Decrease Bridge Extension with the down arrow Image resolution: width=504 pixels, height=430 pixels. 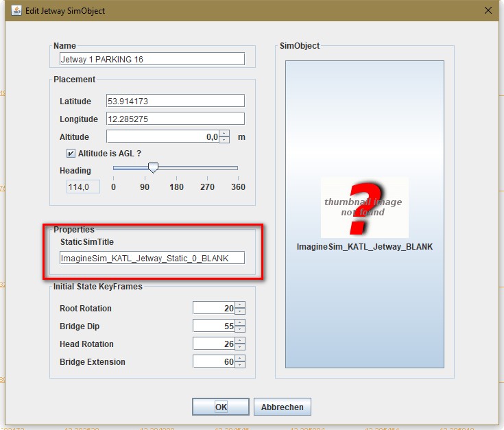click(240, 365)
